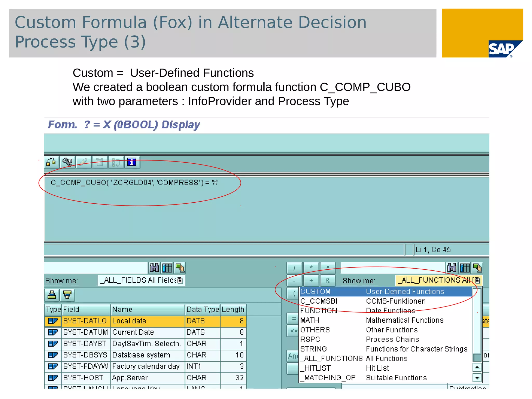Click the Li 1, Co 45 status field
532x399 pixels.
[x=451, y=250]
